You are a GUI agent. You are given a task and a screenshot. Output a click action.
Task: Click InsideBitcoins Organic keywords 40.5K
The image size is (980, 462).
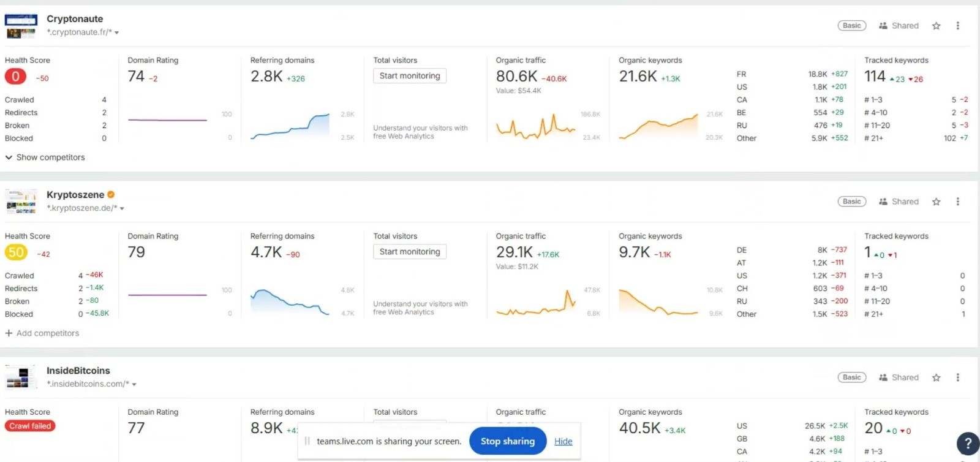pos(640,428)
